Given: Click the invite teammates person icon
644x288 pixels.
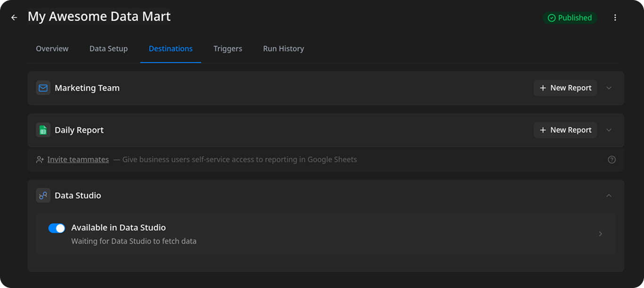Looking at the screenshot, I should (40, 159).
